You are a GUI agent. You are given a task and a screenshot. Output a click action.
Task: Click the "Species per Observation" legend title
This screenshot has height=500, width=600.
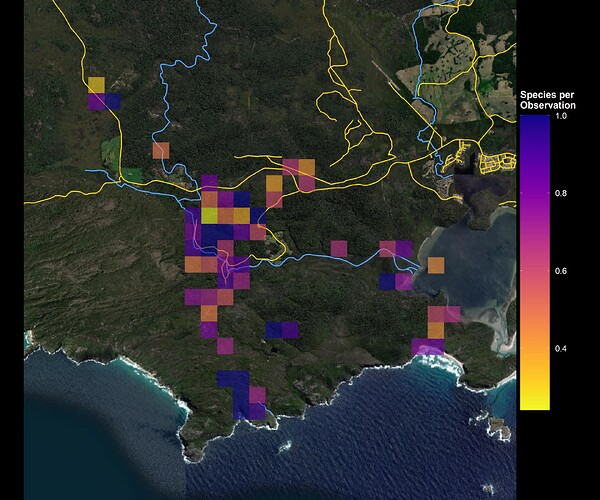[x=548, y=100]
